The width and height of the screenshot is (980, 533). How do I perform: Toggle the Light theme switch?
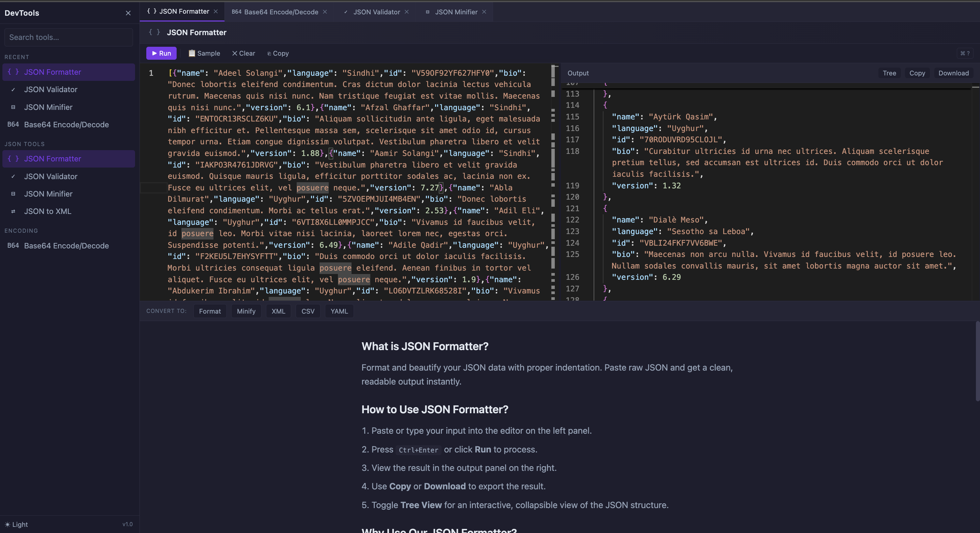[17, 524]
